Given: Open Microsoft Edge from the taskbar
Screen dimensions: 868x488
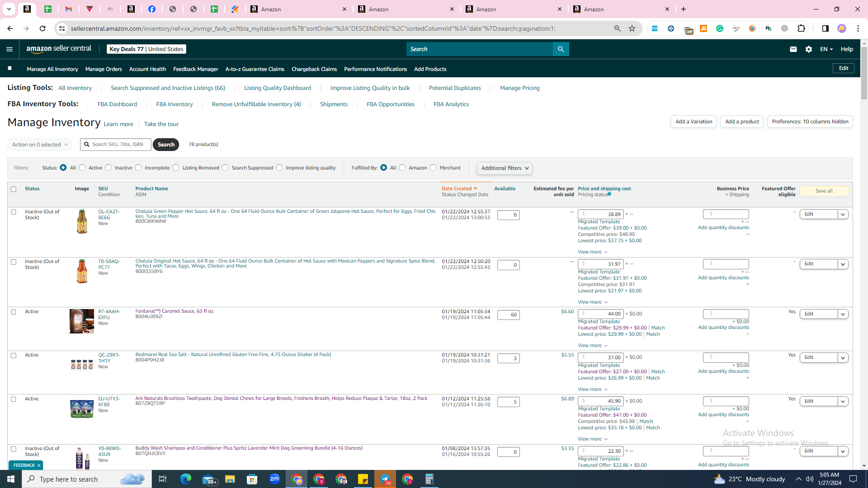Looking at the screenshot, I should [186, 479].
